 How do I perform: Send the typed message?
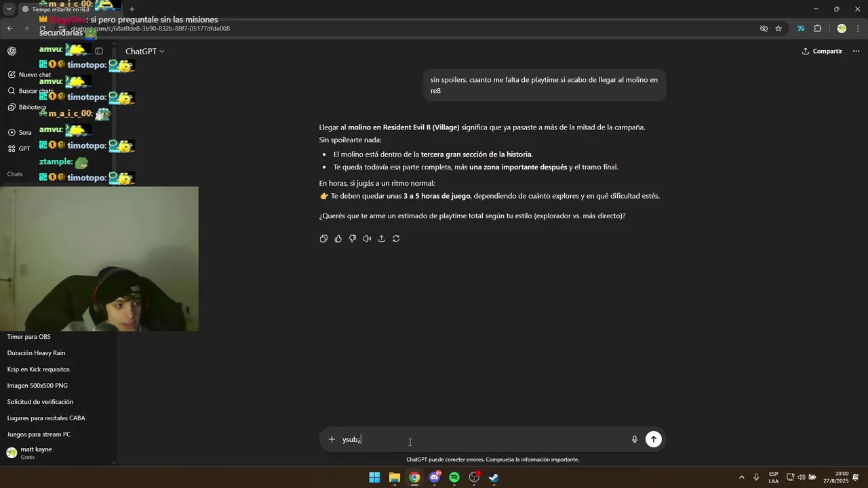[x=654, y=439]
